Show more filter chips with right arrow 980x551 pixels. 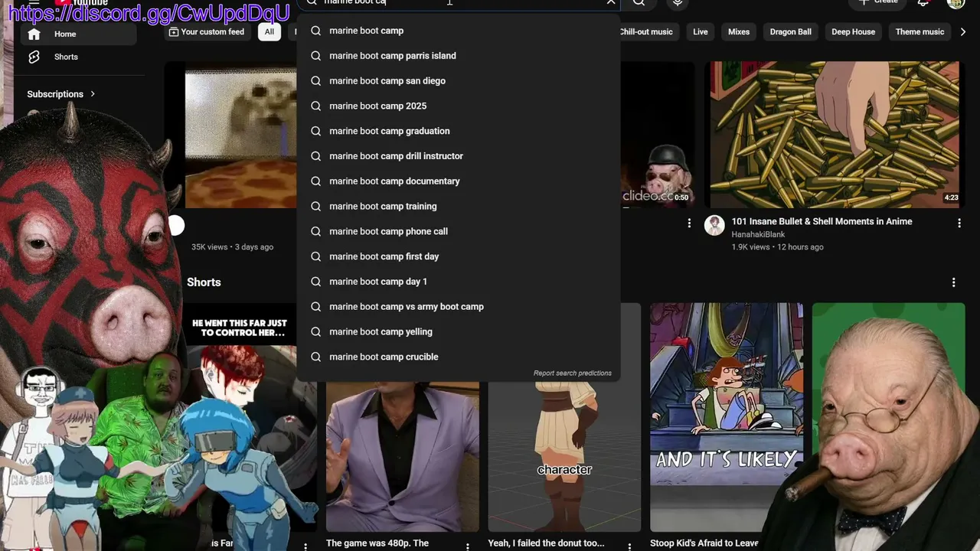(x=963, y=32)
